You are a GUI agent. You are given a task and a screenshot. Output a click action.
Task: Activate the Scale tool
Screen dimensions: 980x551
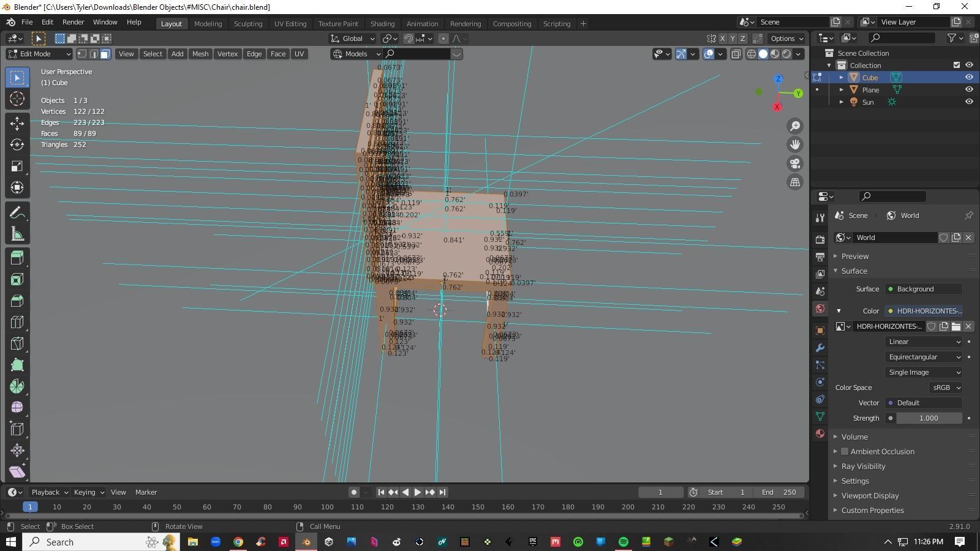pos(17,166)
